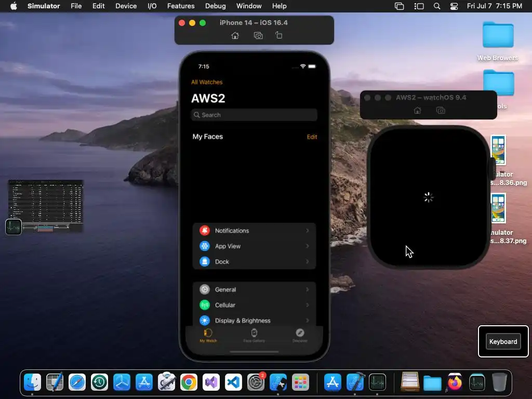Click the Home icon in AWS2 watchOS window
The width and height of the screenshot is (532, 399).
(418, 111)
